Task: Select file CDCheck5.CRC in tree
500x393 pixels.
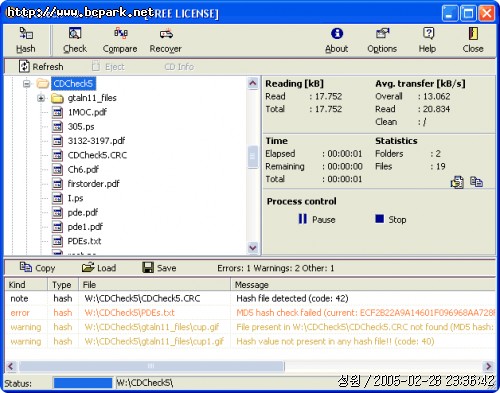Action: pos(97,155)
